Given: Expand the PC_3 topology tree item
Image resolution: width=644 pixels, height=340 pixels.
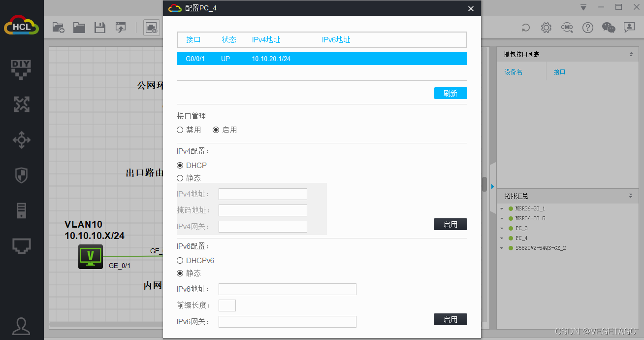Looking at the screenshot, I should point(502,229).
